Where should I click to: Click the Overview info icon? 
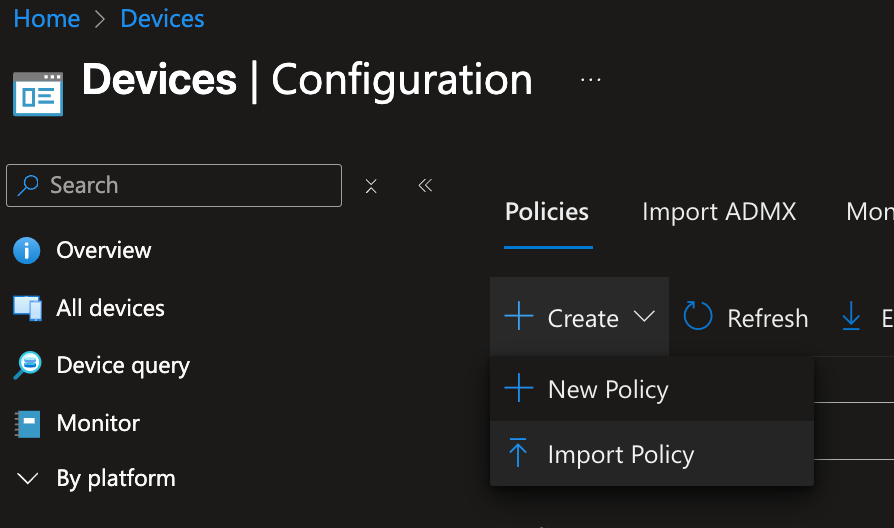click(27, 250)
